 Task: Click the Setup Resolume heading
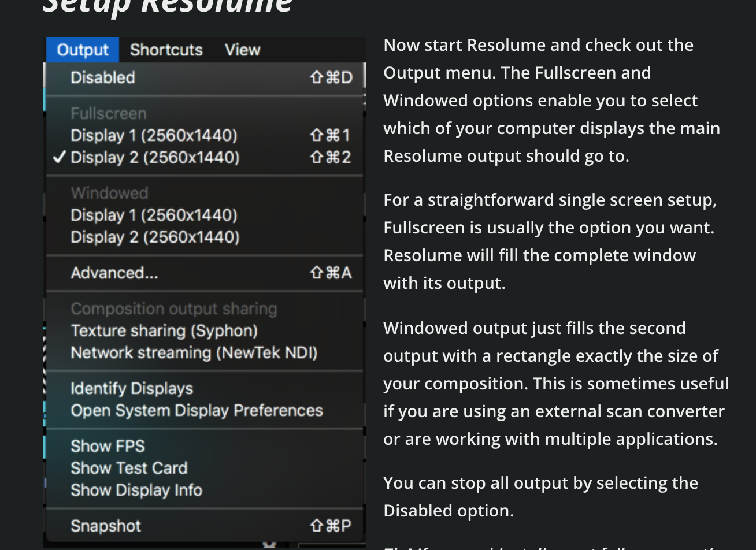point(168,6)
